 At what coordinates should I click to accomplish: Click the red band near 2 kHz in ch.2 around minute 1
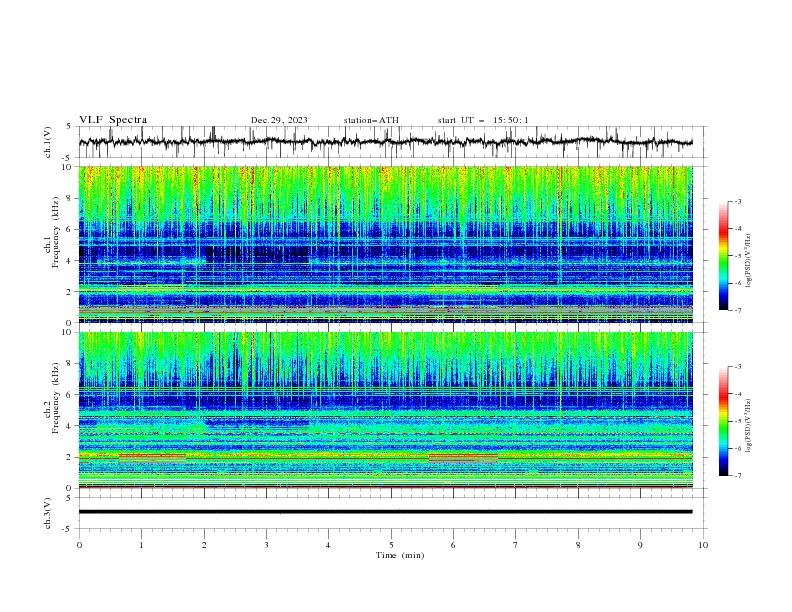[x=152, y=456]
